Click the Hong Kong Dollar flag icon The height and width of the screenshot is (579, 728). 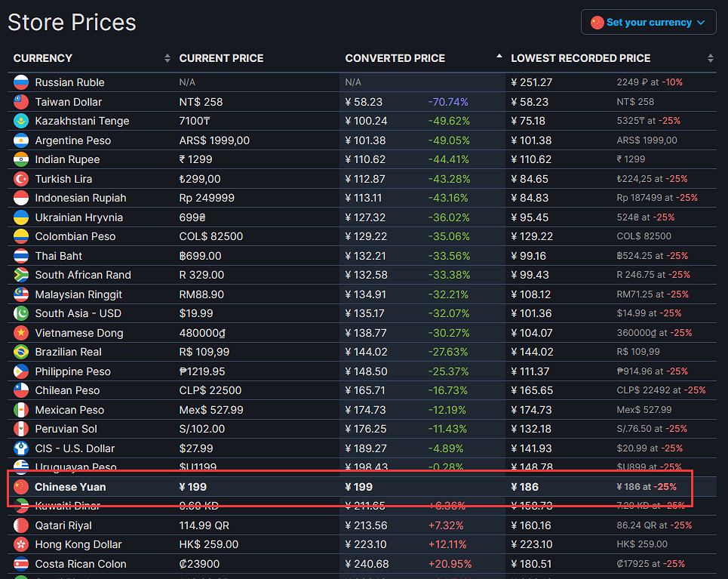pos(21,544)
